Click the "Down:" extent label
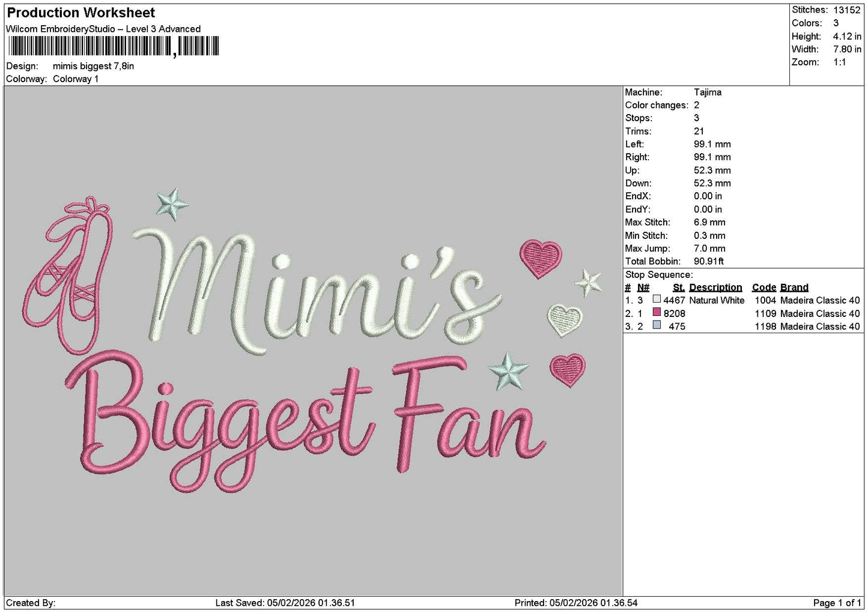This screenshot has height=613, width=868. [x=638, y=183]
